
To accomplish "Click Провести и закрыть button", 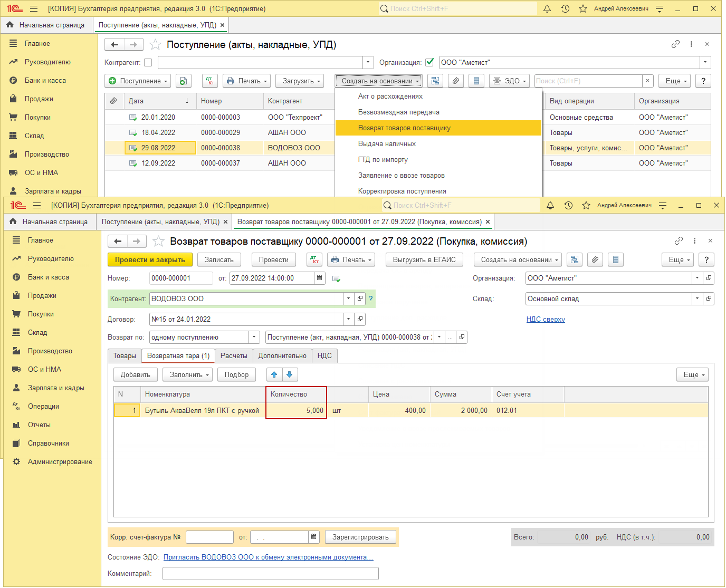I will coord(150,259).
